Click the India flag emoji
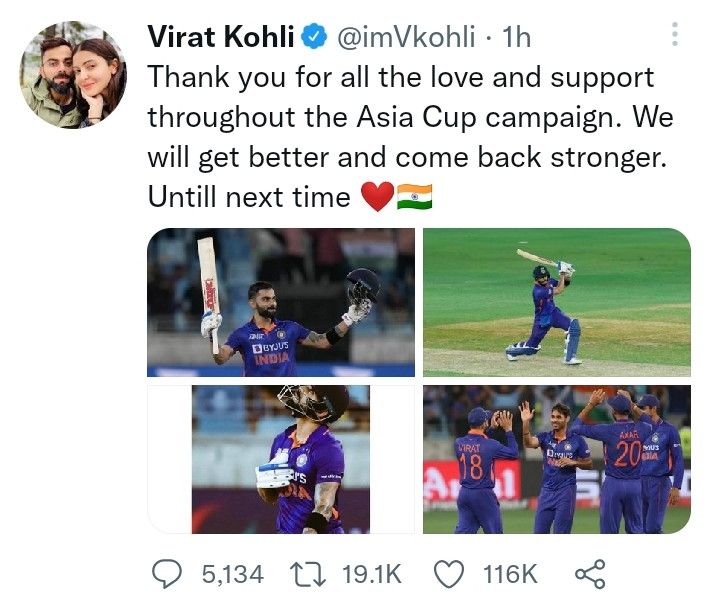The width and height of the screenshot is (714, 606). click(412, 196)
